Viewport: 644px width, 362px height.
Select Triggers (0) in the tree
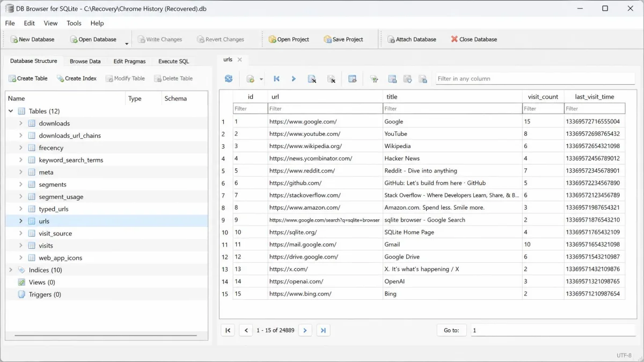pyautogui.click(x=45, y=294)
